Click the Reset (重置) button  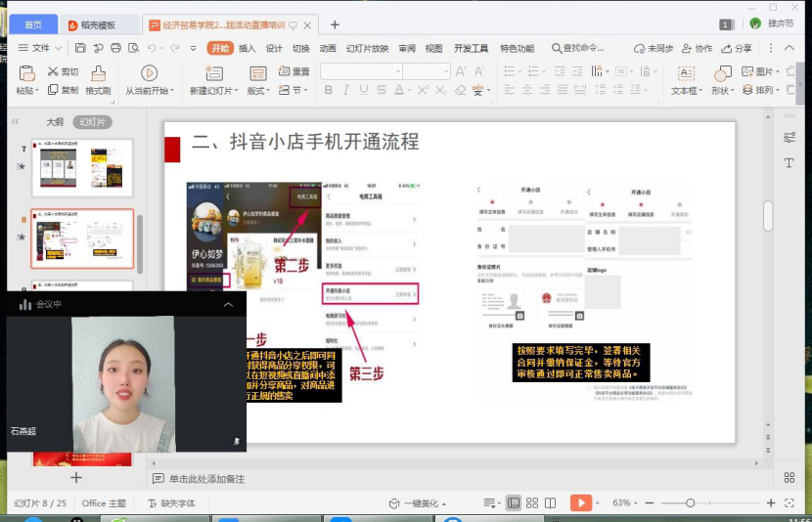(293, 71)
